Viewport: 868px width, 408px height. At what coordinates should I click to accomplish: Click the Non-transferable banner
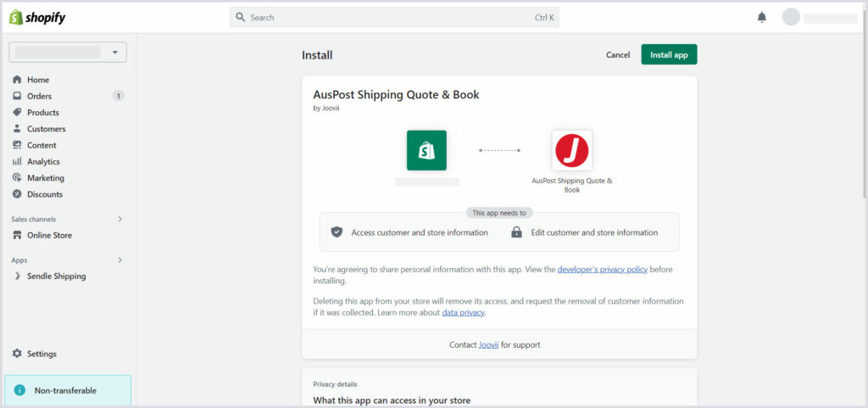click(68, 390)
